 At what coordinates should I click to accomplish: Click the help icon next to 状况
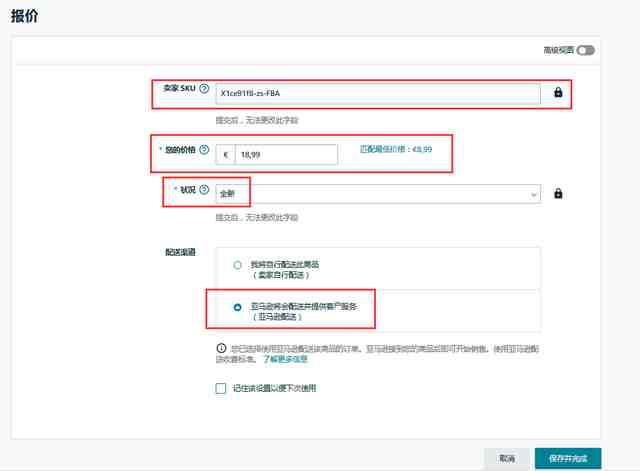(x=204, y=189)
